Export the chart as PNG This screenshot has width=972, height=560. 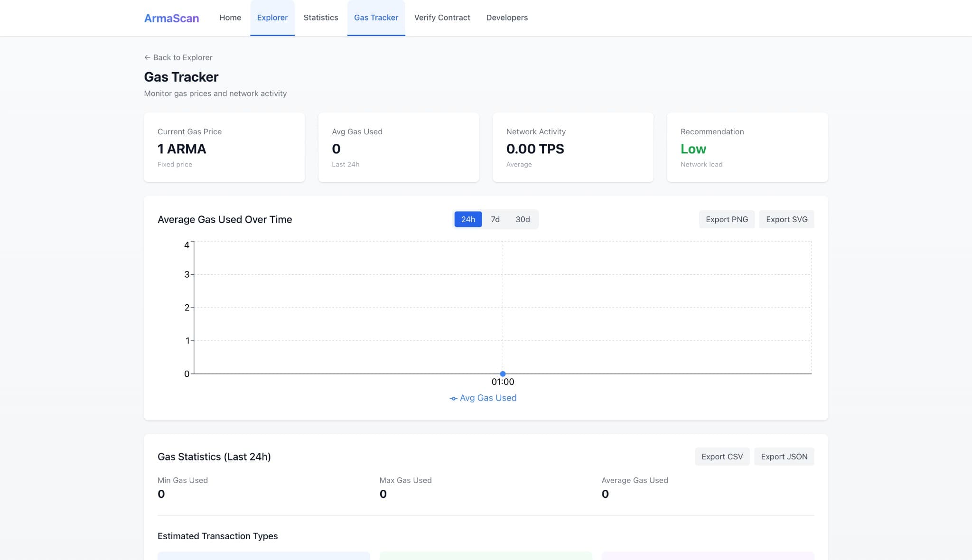tap(727, 219)
